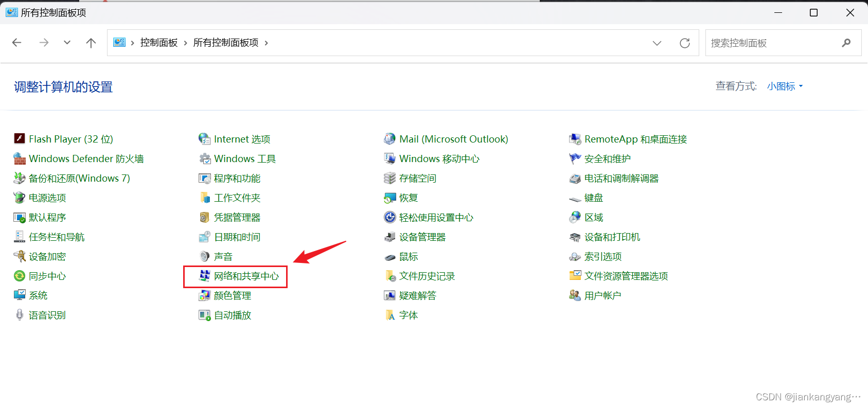Open the 文件资源管理器选项 link
868x407 pixels.
[626, 276]
